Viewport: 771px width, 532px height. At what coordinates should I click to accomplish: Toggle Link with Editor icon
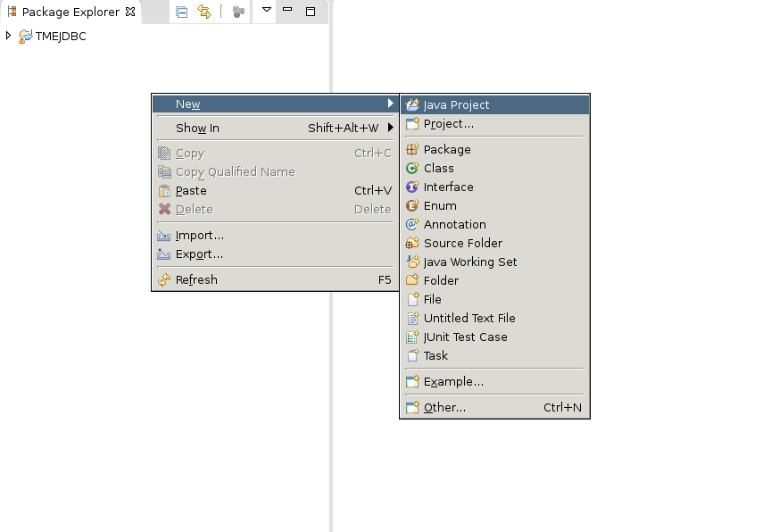pos(204,12)
